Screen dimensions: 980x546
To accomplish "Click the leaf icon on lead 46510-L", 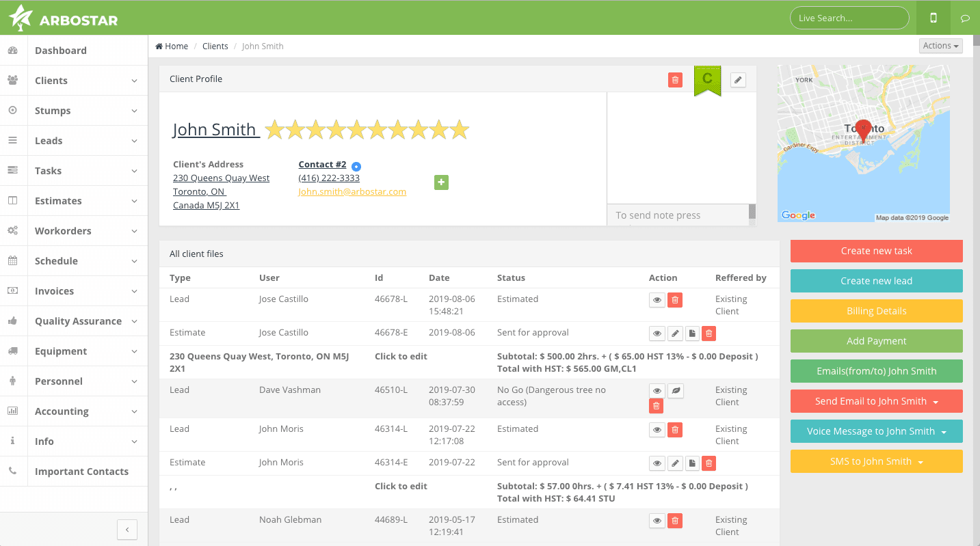I will click(x=675, y=391).
